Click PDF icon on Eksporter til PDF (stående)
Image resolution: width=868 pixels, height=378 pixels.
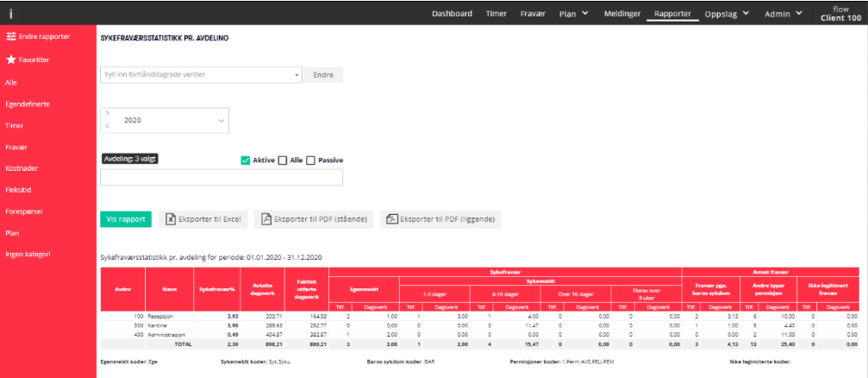point(266,219)
